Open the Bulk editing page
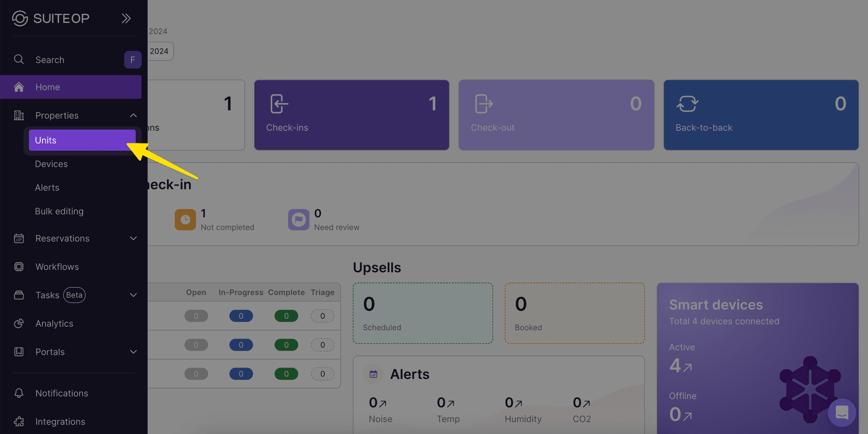 point(59,211)
